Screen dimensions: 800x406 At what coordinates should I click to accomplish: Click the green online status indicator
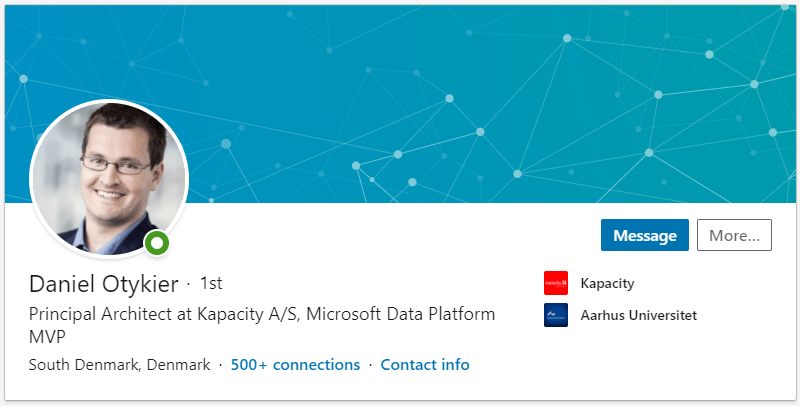point(156,243)
